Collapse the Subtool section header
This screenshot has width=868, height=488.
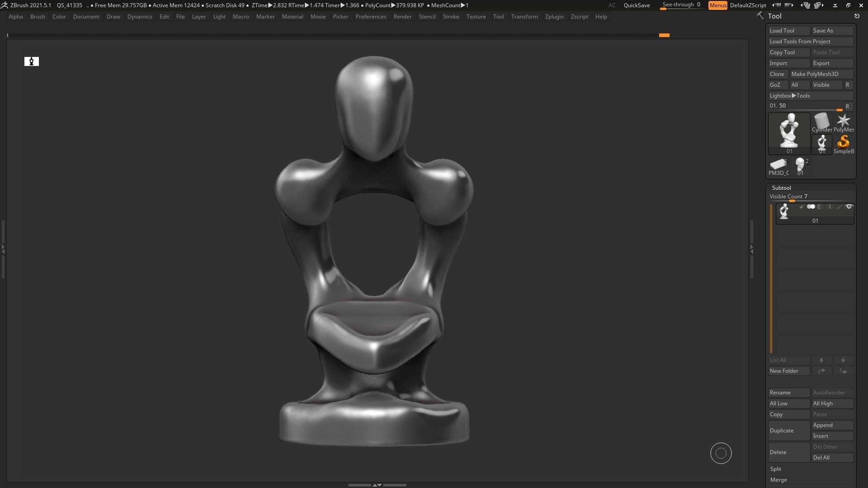pyautogui.click(x=781, y=188)
